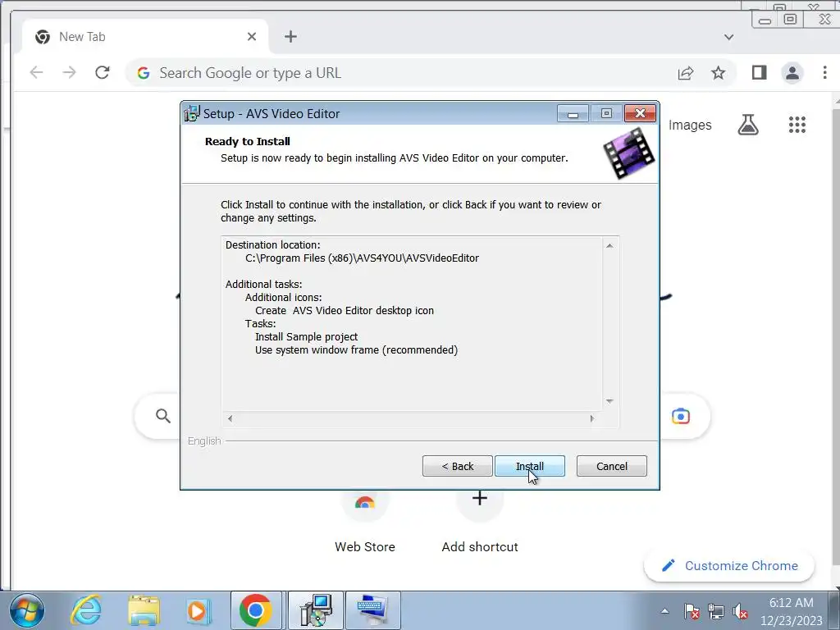Minimize the Chrome window
Screen dimensions: 840x630
pyautogui.click(x=765, y=21)
